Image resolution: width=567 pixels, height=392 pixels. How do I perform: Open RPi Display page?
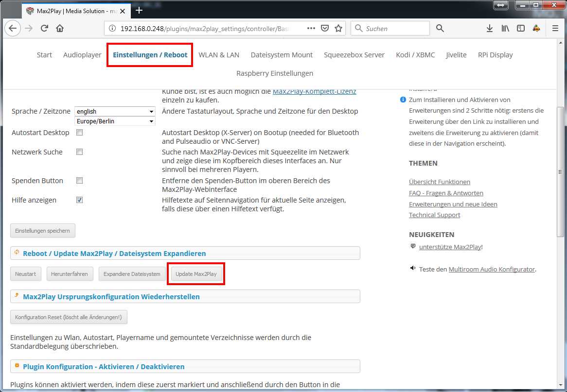pyautogui.click(x=496, y=55)
